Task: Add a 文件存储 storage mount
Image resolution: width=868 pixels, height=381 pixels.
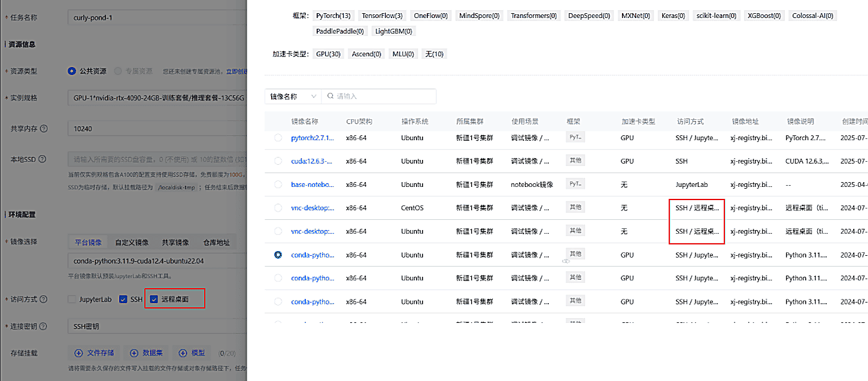Action: coord(94,353)
